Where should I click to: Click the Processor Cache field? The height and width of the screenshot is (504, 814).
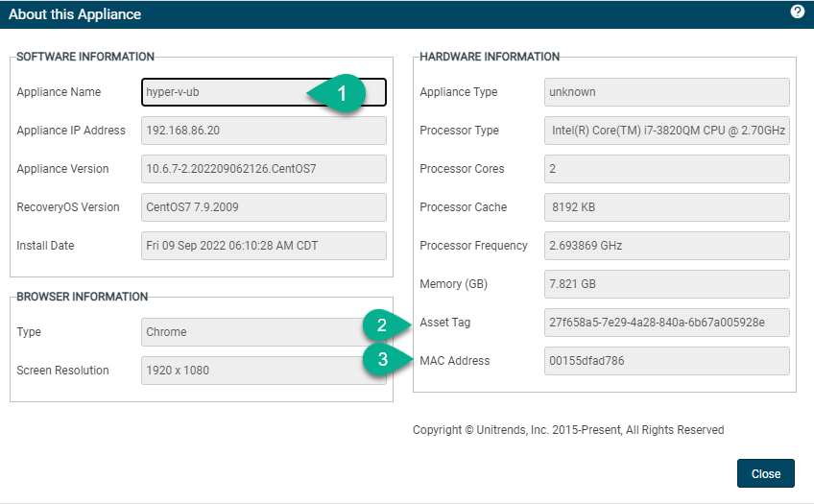coord(667,207)
